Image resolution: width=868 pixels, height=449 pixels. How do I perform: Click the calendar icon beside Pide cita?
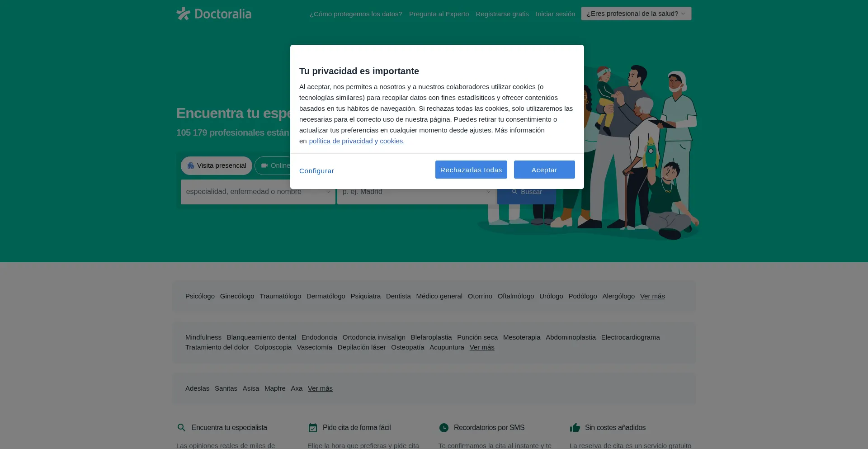pyautogui.click(x=313, y=428)
